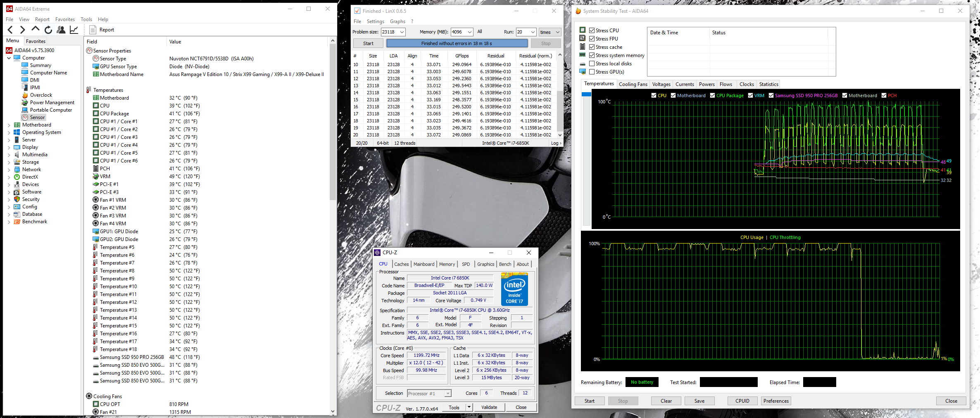The height and width of the screenshot is (418, 980).
Task: Open the CPU-Z Memory tab
Action: click(447, 264)
